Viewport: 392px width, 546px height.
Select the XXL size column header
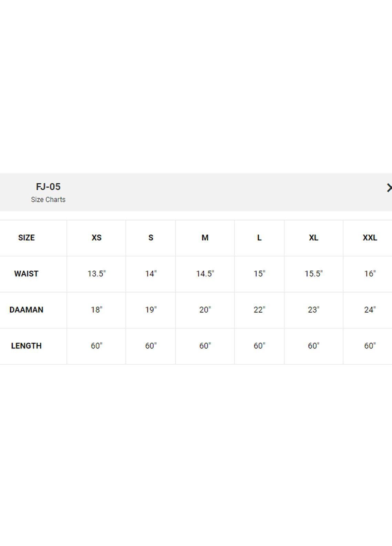(370, 238)
